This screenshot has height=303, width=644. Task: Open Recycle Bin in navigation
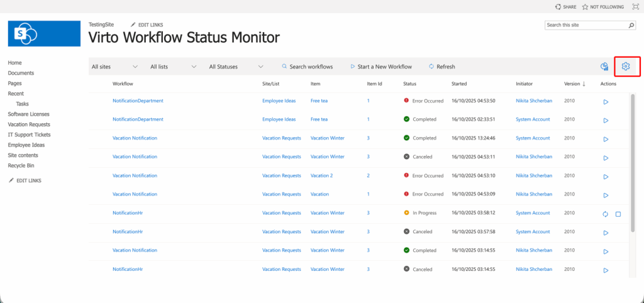click(21, 165)
